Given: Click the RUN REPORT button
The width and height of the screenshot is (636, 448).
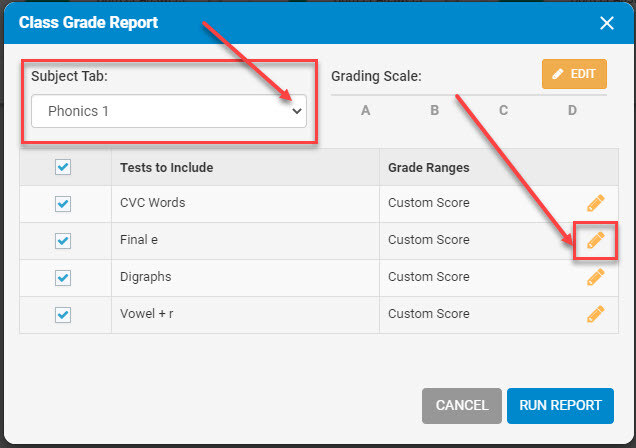Looking at the screenshot, I should pos(560,405).
